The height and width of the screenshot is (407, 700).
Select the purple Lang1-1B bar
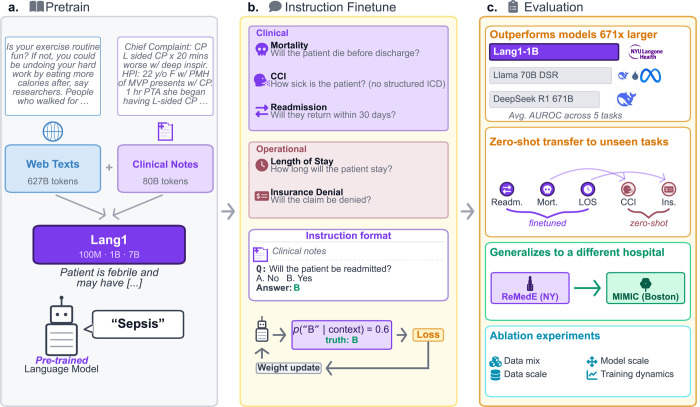554,52
